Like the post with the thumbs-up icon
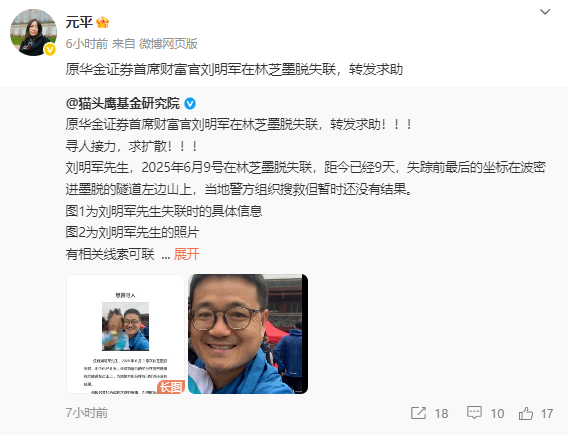568x445 pixels. point(526,413)
